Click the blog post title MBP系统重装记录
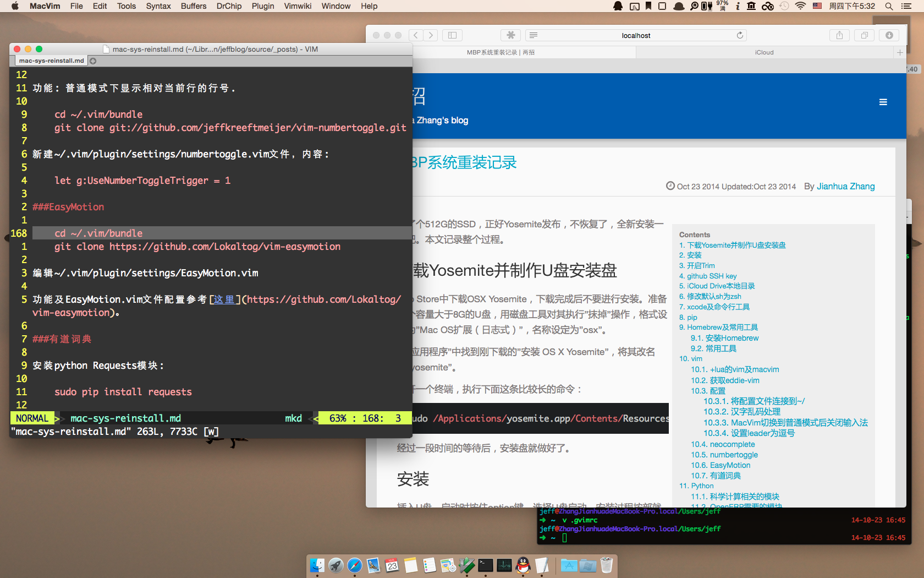Image resolution: width=924 pixels, height=578 pixels. [464, 162]
